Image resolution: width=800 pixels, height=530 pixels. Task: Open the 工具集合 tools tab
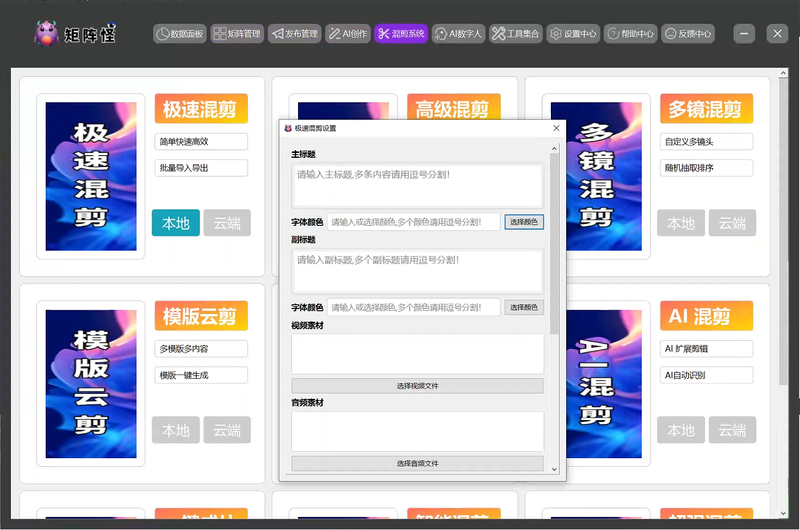coord(516,34)
